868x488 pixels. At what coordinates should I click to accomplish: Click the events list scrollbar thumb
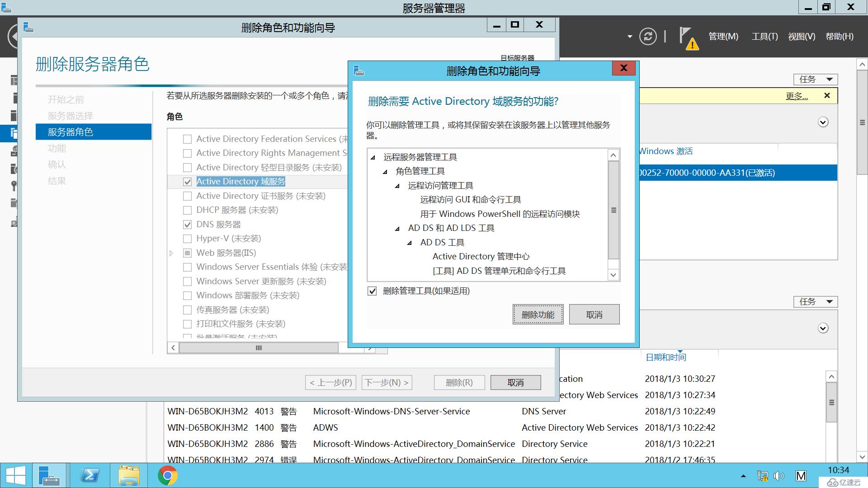point(831,403)
